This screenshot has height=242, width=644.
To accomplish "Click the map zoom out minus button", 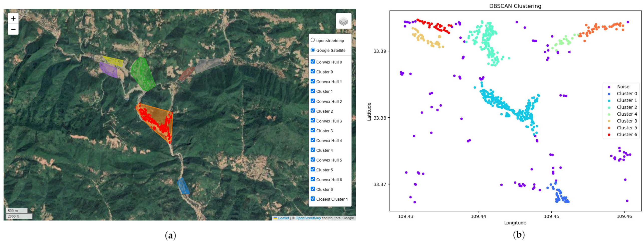I will pyautogui.click(x=13, y=29).
